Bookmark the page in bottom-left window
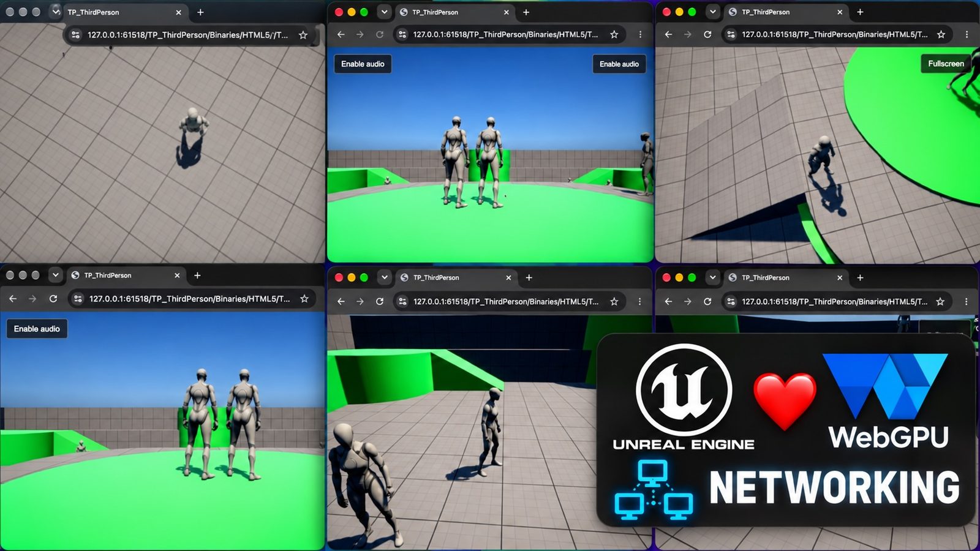 304,299
